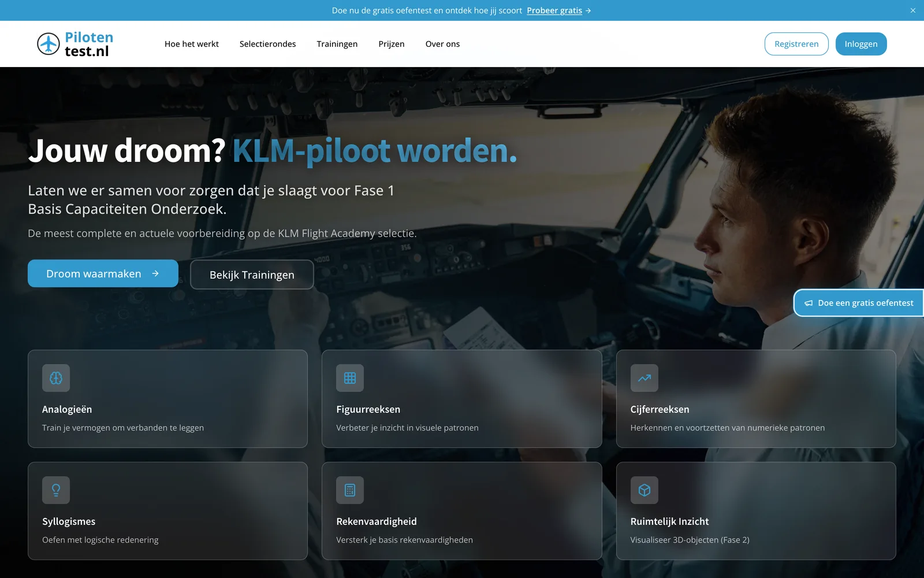Go to Trainingen in the navigation
Viewport: 924px width, 578px height.
[x=337, y=44]
